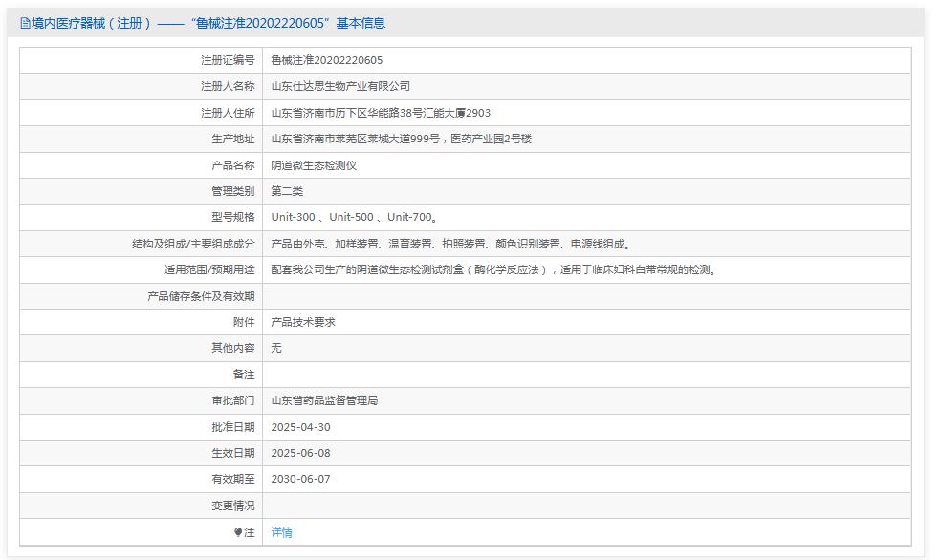Click the 备注 label
This screenshot has width=941, height=560.
[x=244, y=375]
